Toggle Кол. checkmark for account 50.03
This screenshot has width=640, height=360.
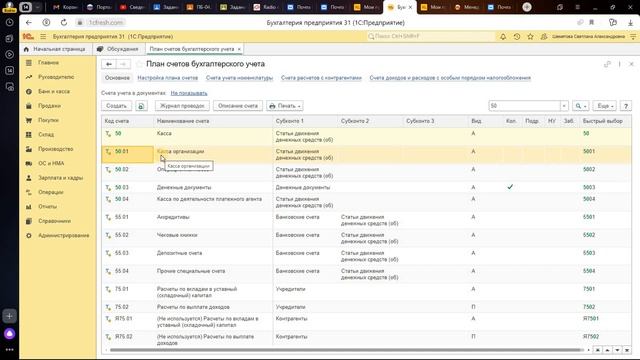pyautogui.click(x=510, y=187)
